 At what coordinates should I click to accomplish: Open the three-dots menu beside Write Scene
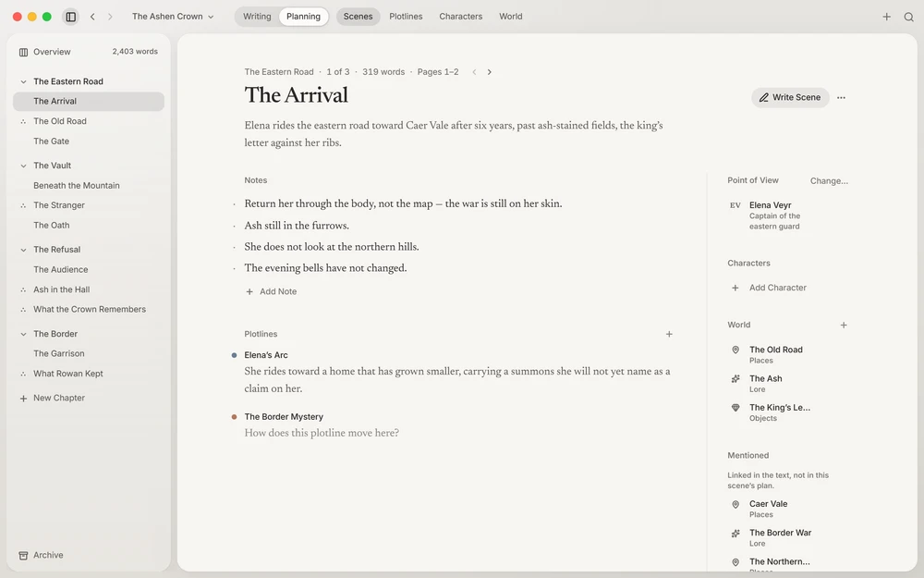click(841, 97)
